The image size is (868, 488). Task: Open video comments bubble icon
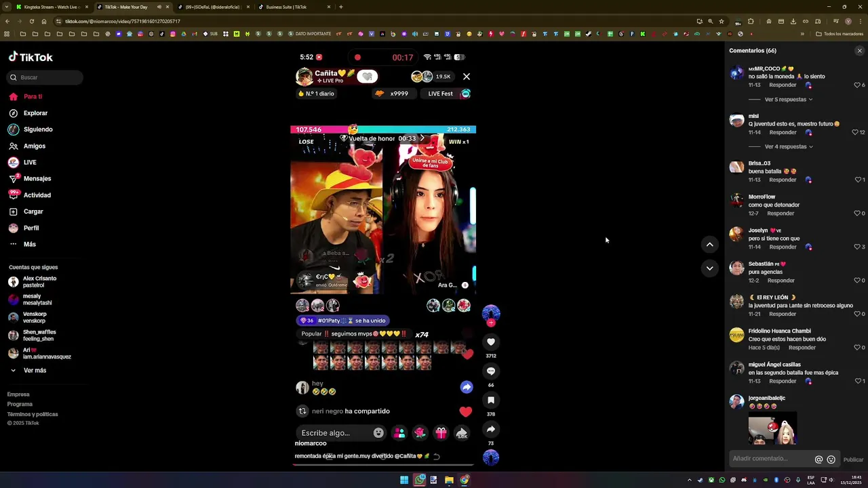tap(491, 371)
